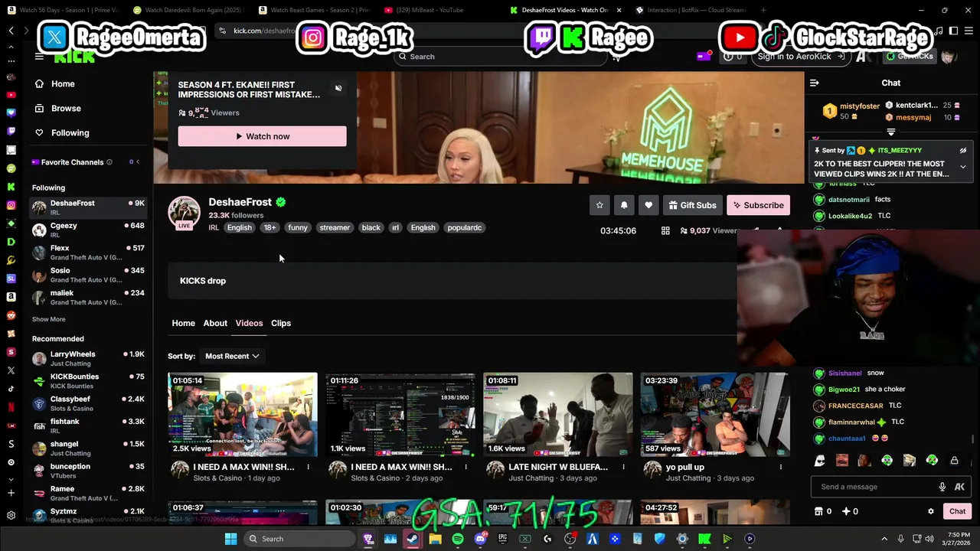Collapse chat panel using arrow icon
Image resolution: width=980 pixels, height=551 pixels.
coord(815,83)
